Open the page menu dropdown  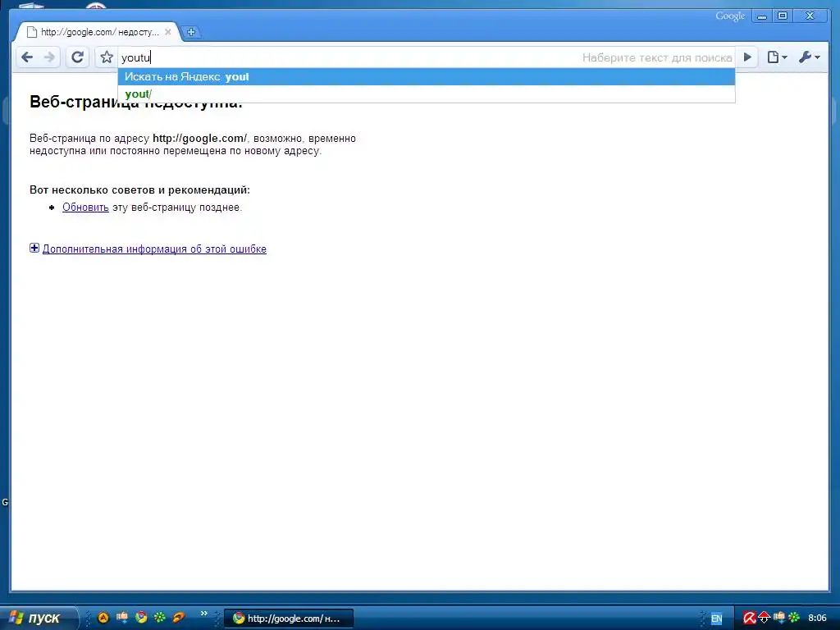point(777,57)
